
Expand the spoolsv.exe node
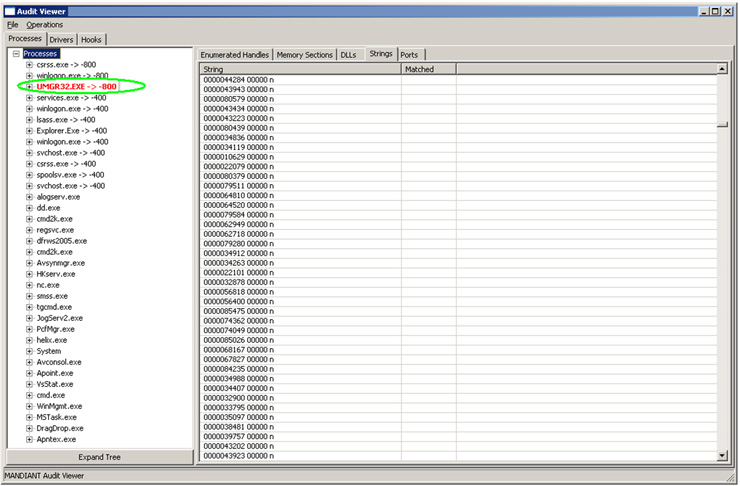coord(29,175)
